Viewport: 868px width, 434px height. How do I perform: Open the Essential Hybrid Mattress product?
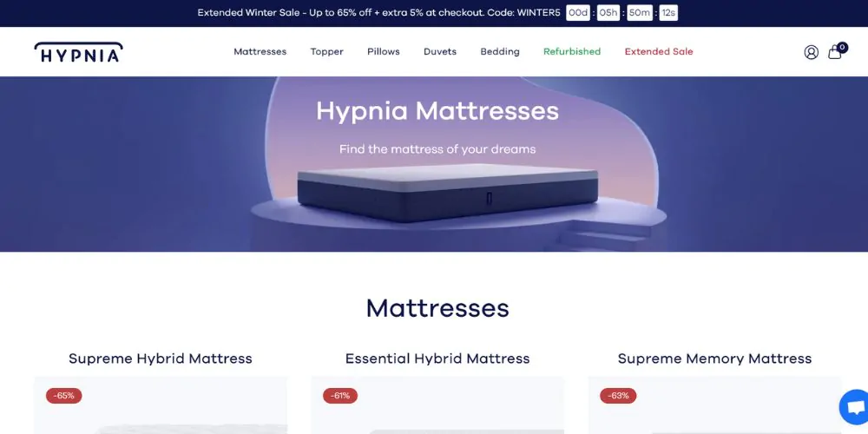point(437,358)
